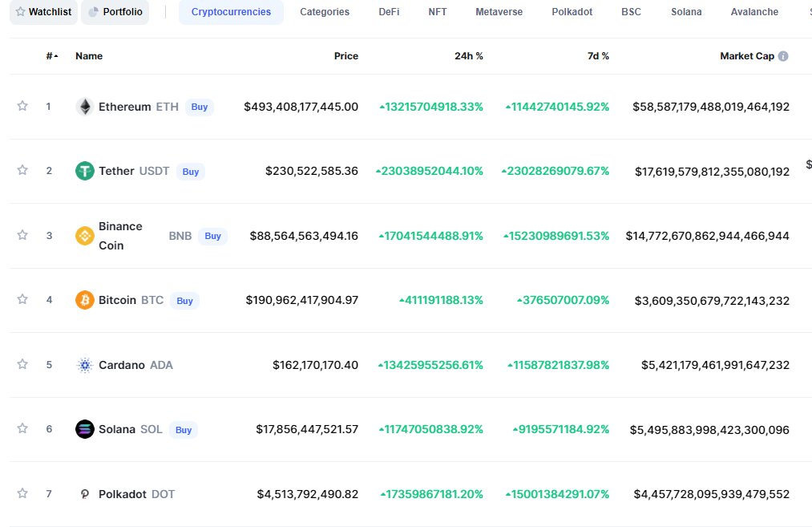812x527 pixels.
Task: Click the Bitcoin logo icon
Action: click(85, 300)
